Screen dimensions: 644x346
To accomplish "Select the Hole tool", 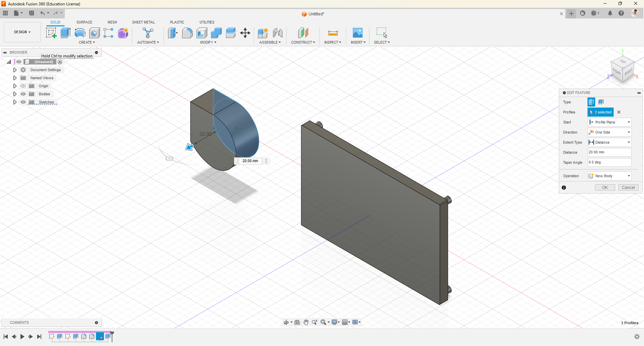I will click(94, 33).
